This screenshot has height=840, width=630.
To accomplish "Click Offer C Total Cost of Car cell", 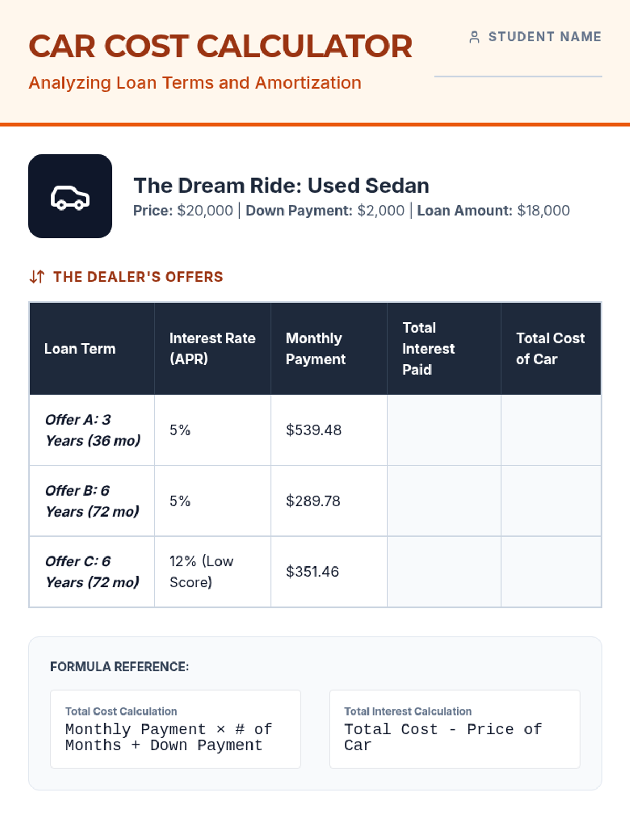I will point(551,572).
